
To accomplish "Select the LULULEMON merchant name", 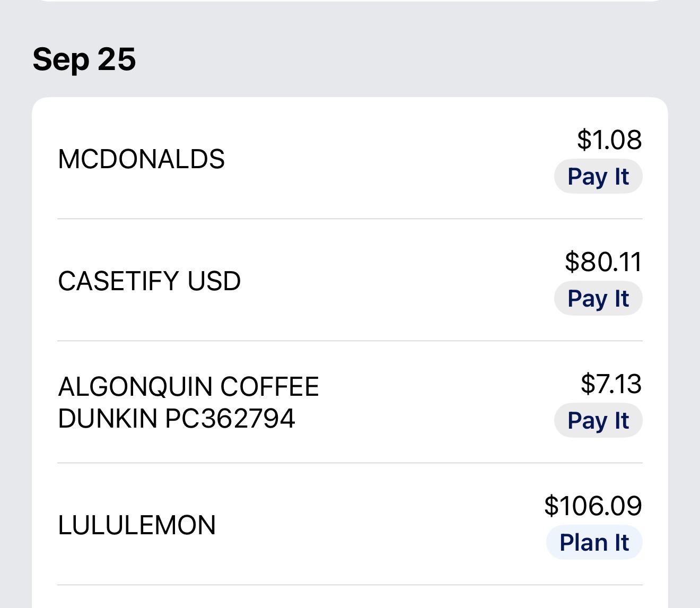I will [x=137, y=525].
